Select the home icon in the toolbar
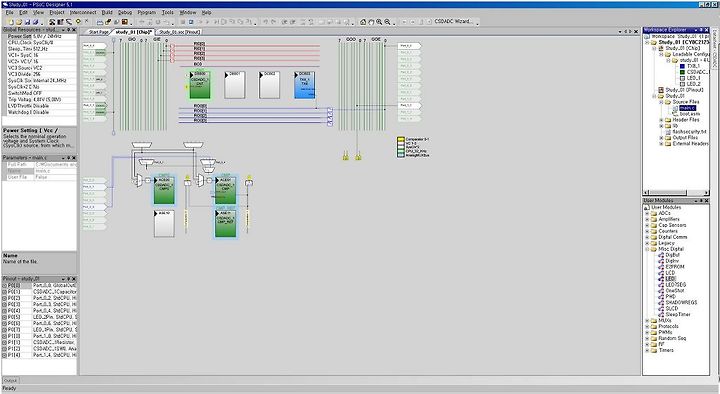This screenshot has height=394, width=720. pos(363,22)
